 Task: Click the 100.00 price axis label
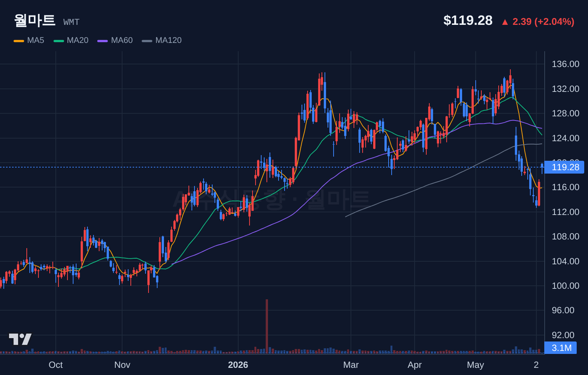pos(565,286)
